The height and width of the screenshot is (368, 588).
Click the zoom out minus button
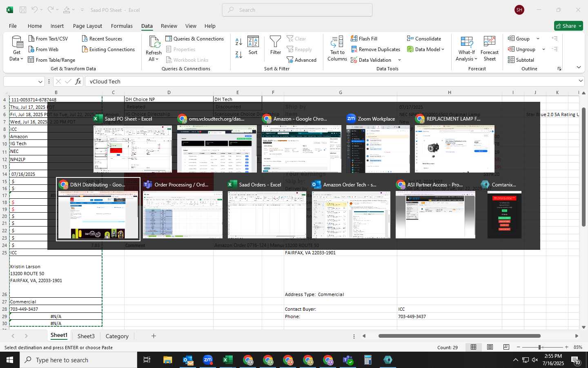[518, 347]
